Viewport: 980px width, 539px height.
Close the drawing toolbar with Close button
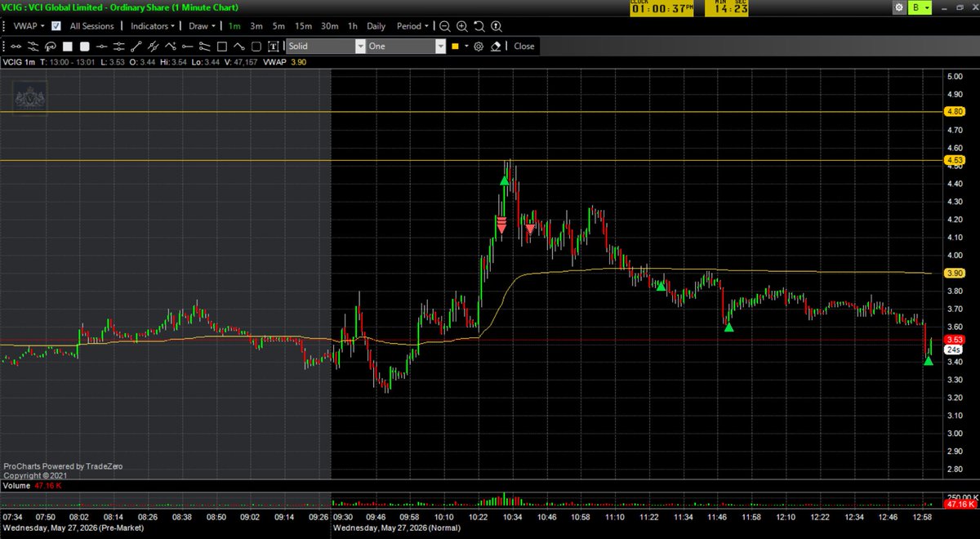coord(523,47)
